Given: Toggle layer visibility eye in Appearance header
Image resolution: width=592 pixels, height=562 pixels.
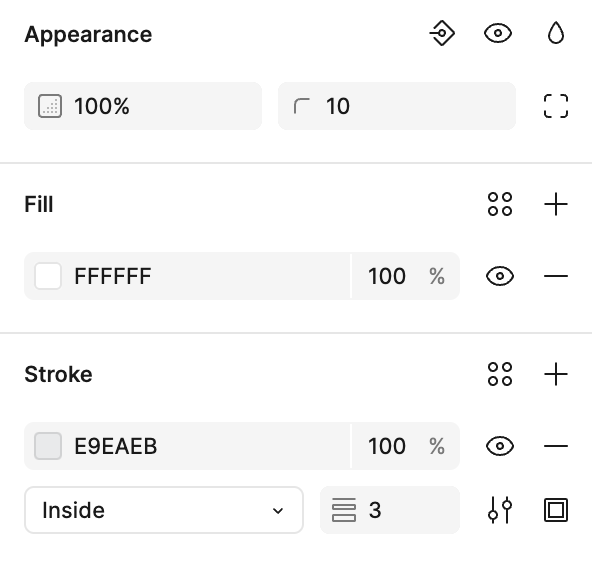Looking at the screenshot, I should [x=498, y=34].
